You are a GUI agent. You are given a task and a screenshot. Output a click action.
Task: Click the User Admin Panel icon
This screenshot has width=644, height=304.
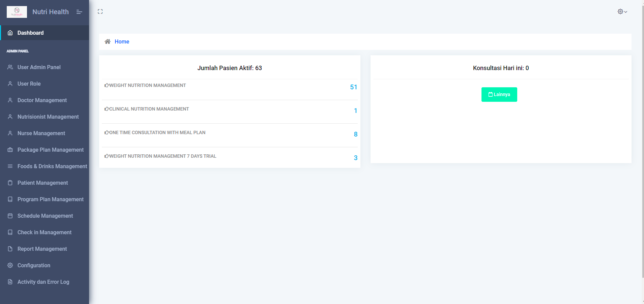[10, 67]
